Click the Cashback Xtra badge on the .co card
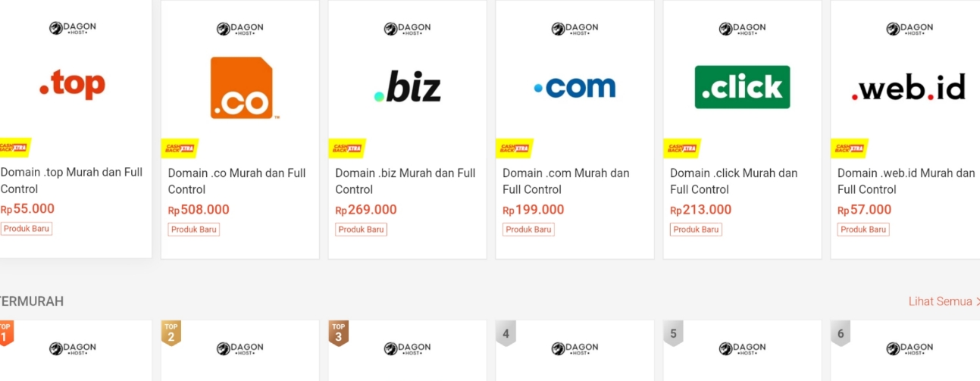980x381 pixels. point(180,148)
